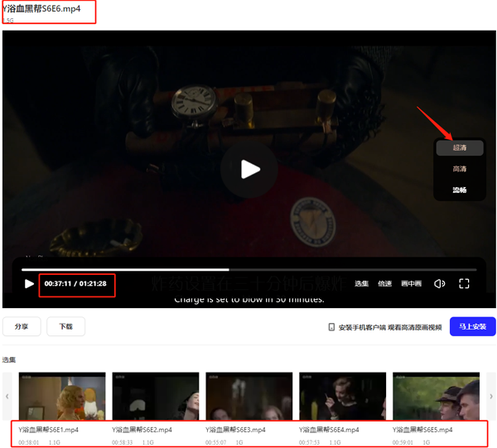497x448 pixels.
Task: Open the S6E5 episode thumbnail
Action: (437, 396)
